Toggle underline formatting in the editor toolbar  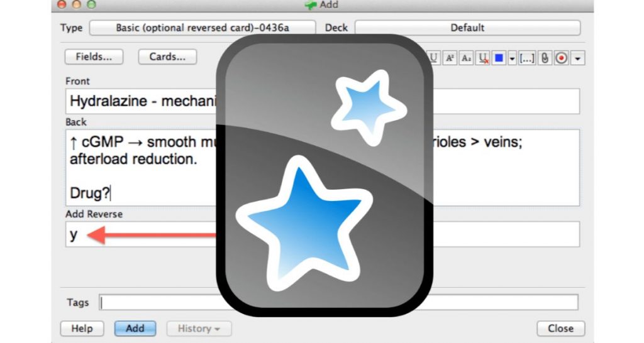pos(434,58)
